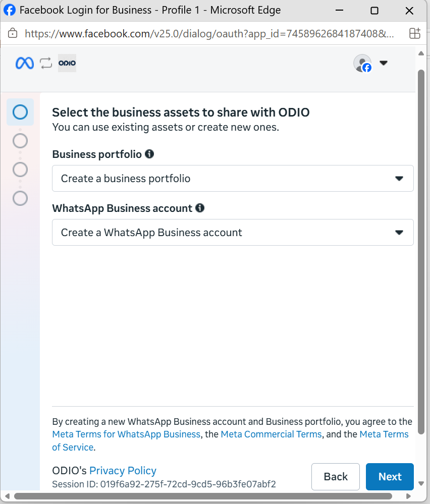The height and width of the screenshot is (504, 430).
Task: Open the Facebook profile avatar
Action: tap(362, 63)
